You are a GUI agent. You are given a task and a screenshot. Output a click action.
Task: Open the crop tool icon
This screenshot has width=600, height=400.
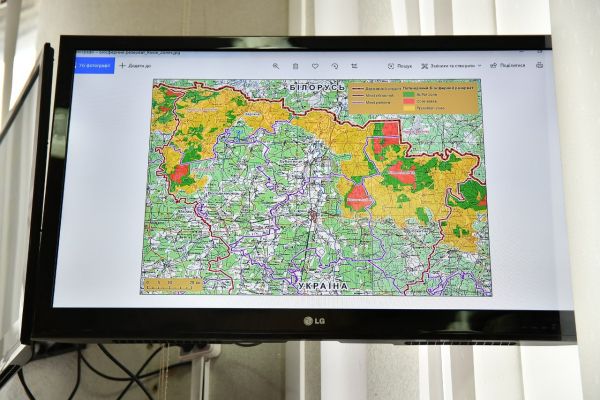(352, 66)
